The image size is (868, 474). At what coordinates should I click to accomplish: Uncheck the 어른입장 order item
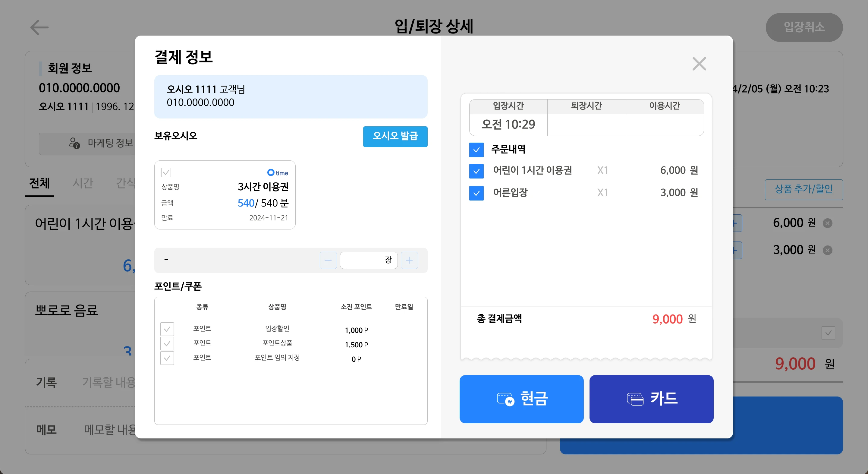pos(476,193)
